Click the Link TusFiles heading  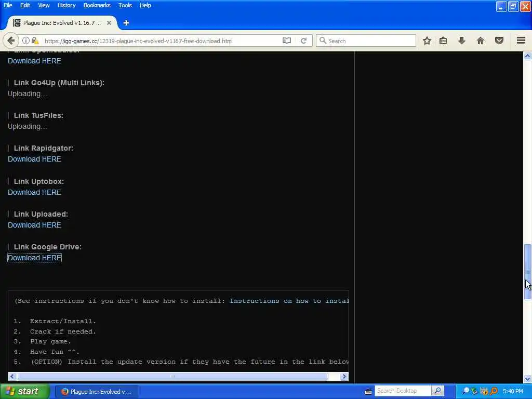[38, 115]
